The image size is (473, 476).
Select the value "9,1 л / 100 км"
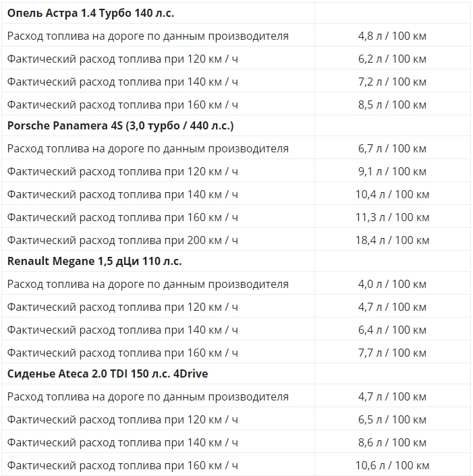[x=392, y=171]
